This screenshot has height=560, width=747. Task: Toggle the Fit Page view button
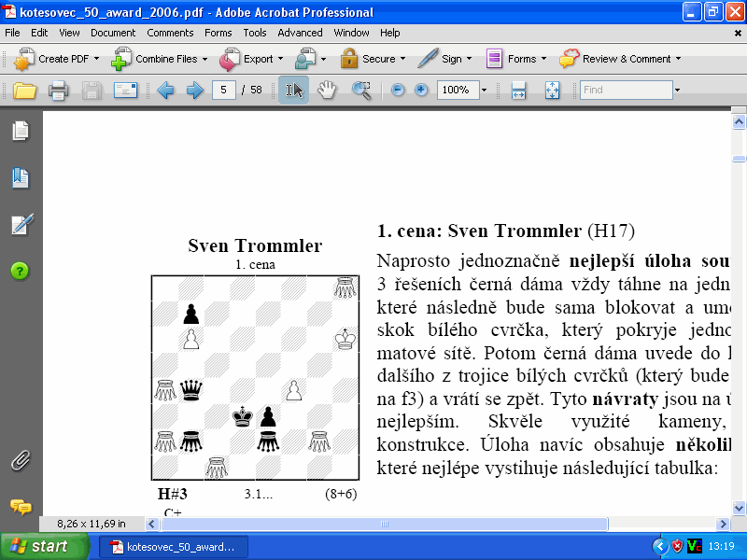pyautogui.click(x=551, y=91)
